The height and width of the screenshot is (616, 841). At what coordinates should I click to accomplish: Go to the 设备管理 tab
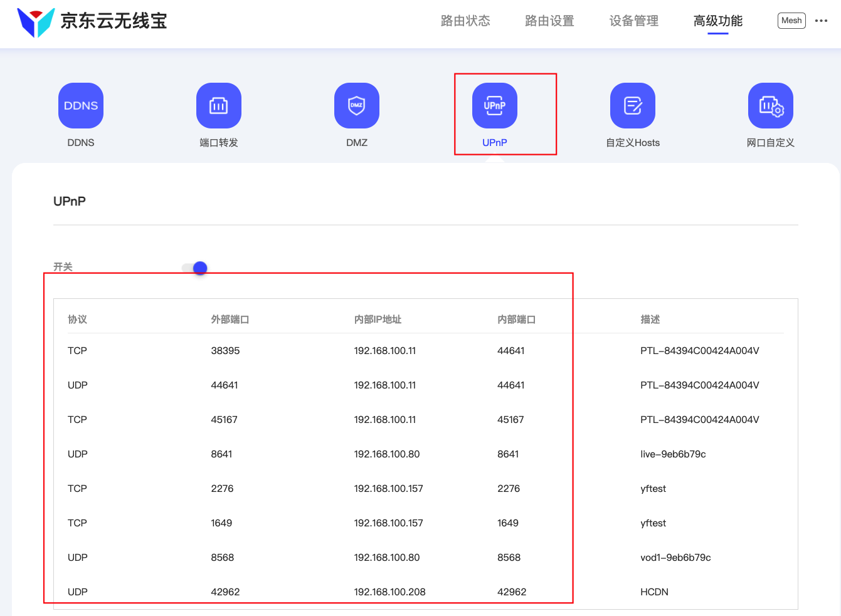tap(633, 21)
